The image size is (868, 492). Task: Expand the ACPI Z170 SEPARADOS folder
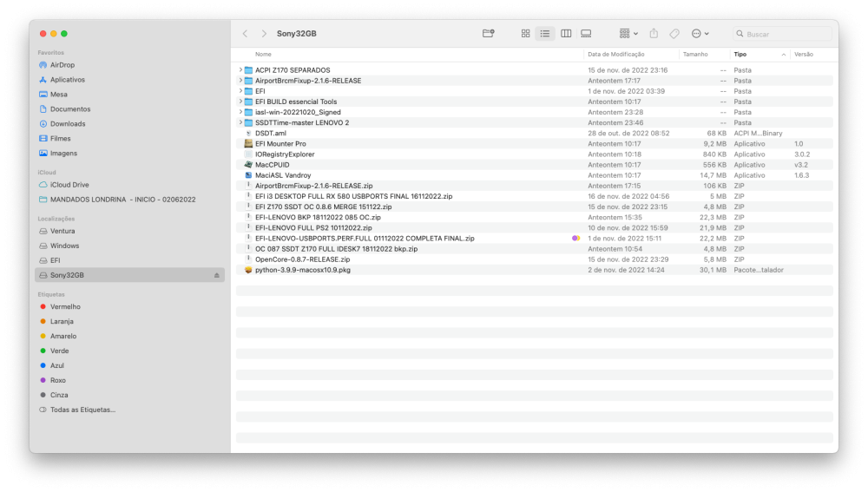point(240,70)
